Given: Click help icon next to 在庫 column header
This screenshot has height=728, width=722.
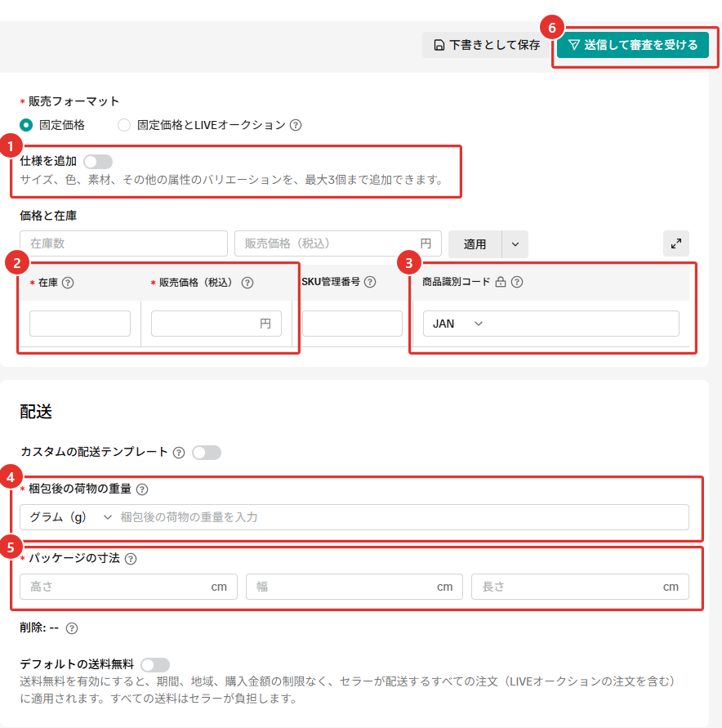Looking at the screenshot, I should [x=68, y=283].
